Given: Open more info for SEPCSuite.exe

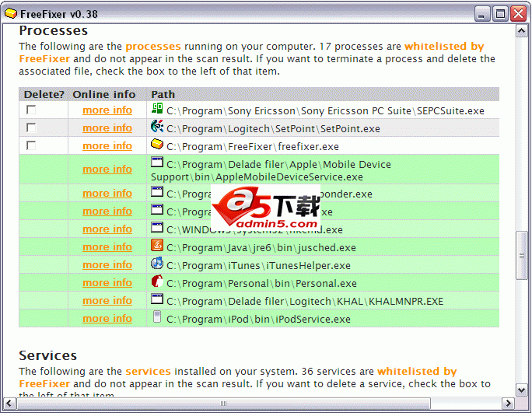Looking at the screenshot, I should pos(107,110).
